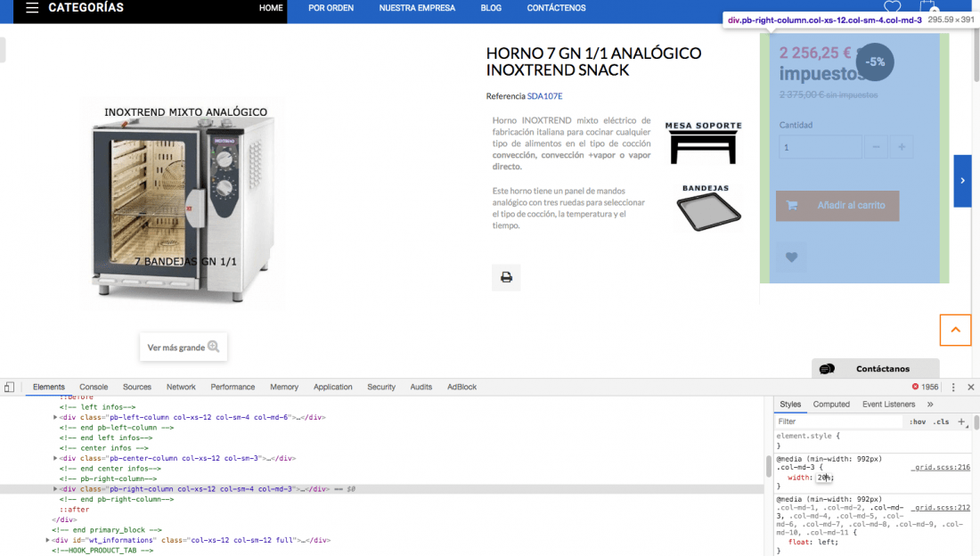The width and height of the screenshot is (980, 556).
Task: Switch to the Performance DevTools tab
Action: [233, 387]
